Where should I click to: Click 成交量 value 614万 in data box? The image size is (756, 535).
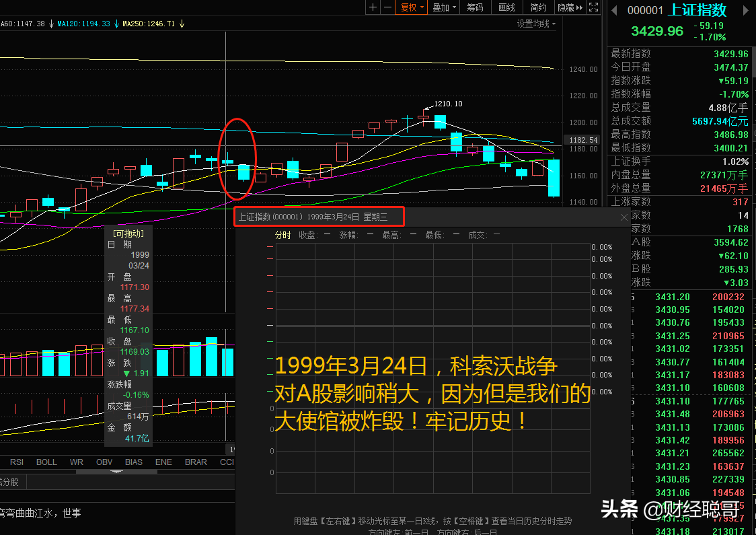[137, 417]
